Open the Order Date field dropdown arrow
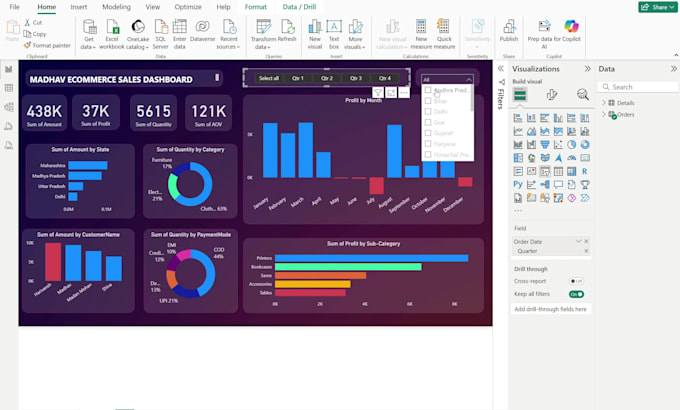This screenshot has width=680, height=410. (x=578, y=241)
